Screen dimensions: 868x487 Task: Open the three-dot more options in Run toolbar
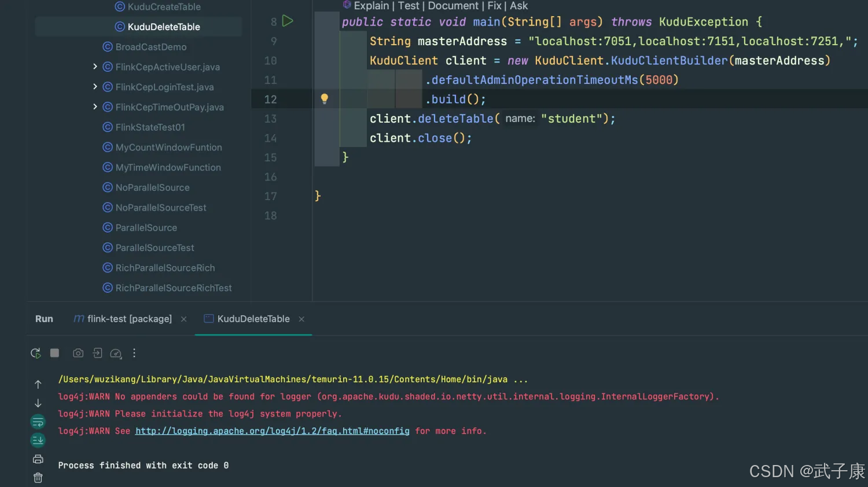click(134, 353)
